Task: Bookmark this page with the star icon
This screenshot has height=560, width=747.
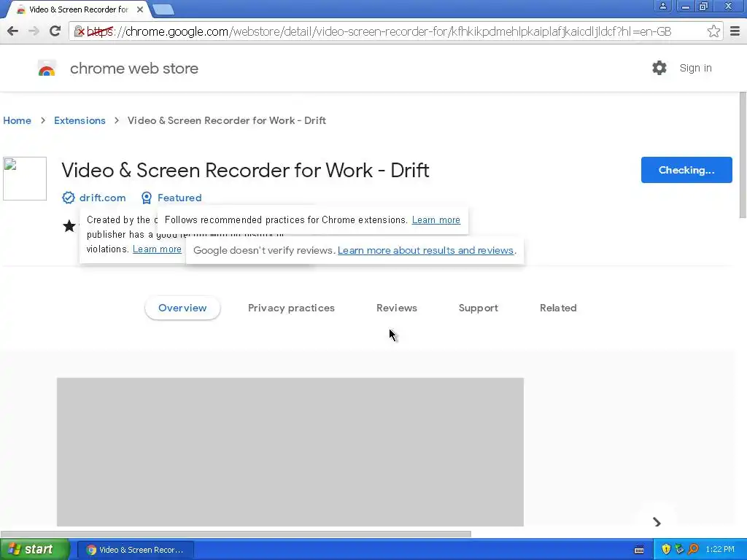Action: coord(713,31)
